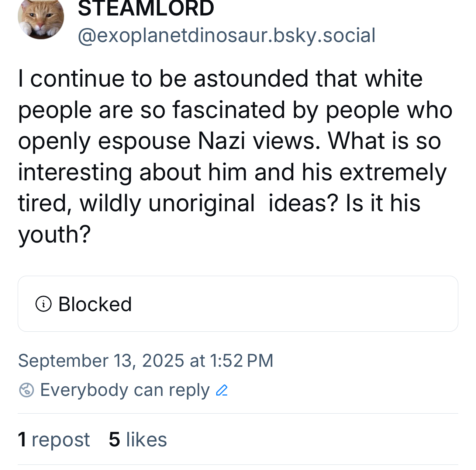Click the word "unoriginal" in the post
Image resolution: width=476 pixels, height=470 pixels.
pyautogui.click(x=201, y=203)
